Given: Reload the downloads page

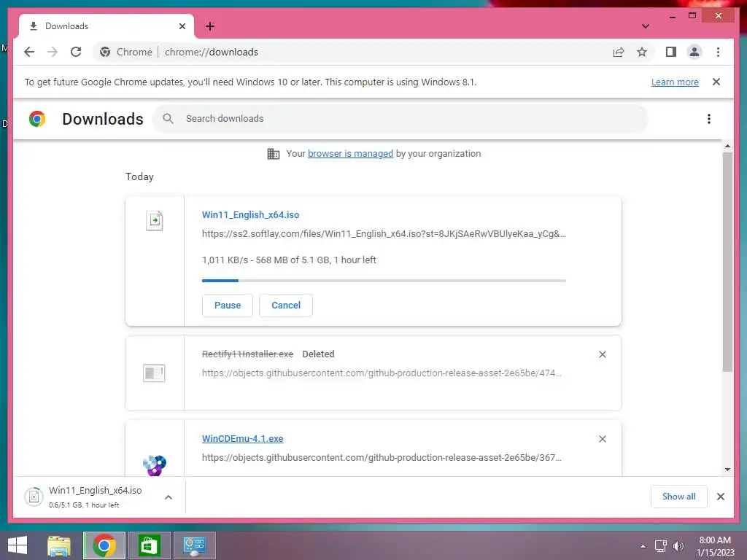Looking at the screenshot, I should 76,52.
